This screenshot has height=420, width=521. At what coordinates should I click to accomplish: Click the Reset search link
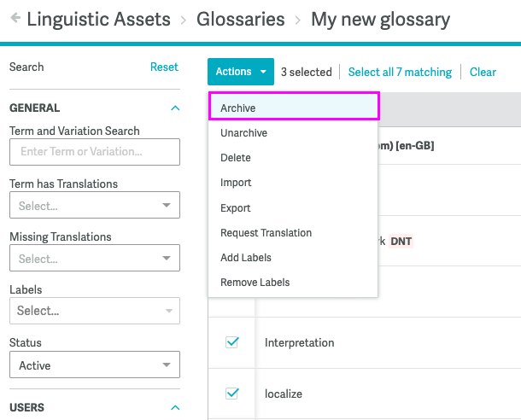164,67
